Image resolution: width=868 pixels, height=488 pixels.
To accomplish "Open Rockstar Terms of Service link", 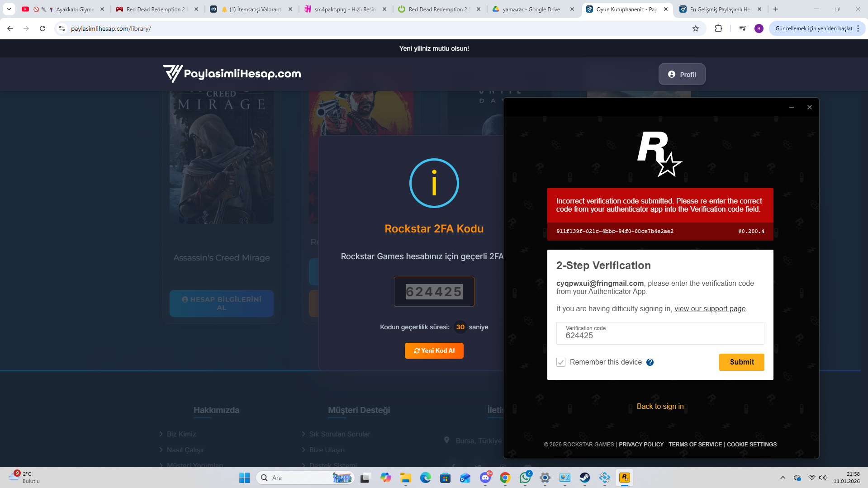I will 695,445.
